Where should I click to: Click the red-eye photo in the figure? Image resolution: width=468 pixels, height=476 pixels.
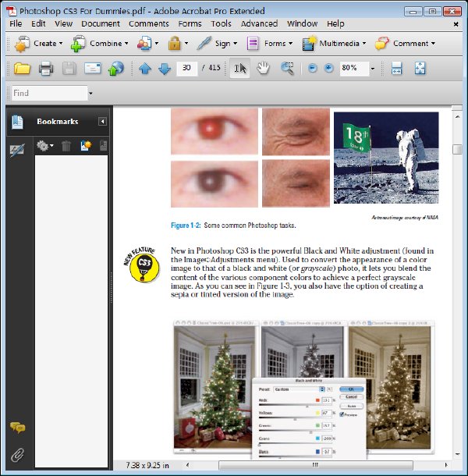(x=214, y=131)
